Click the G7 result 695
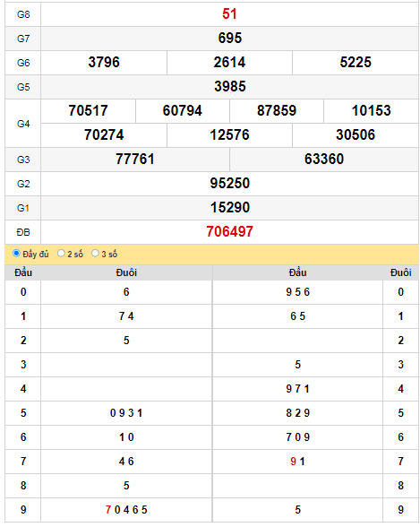 (x=229, y=38)
